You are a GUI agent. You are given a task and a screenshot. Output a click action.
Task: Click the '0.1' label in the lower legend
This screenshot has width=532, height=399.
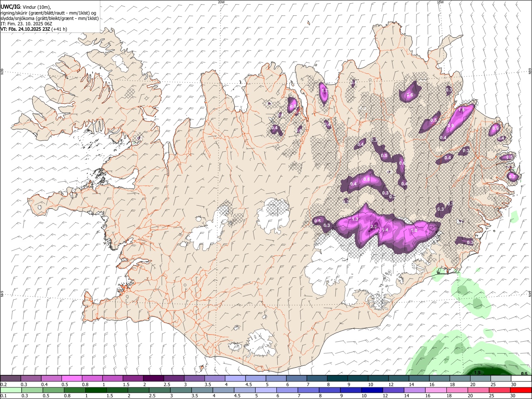click(4, 396)
